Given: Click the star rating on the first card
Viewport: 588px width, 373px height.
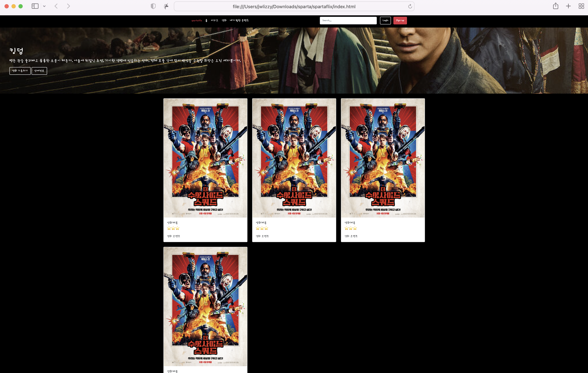Looking at the screenshot, I should click(173, 228).
